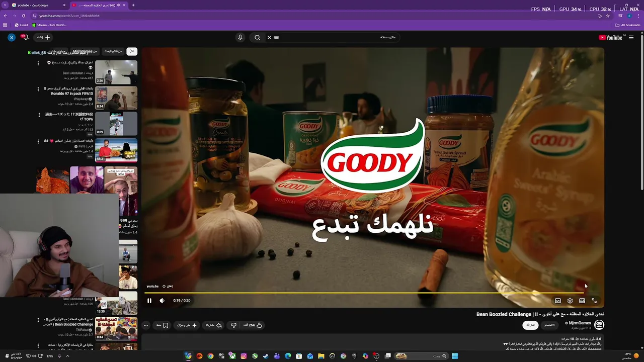Open the TOP6 recommended video thumbnail
Image resolution: width=644 pixels, height=362 pixels.
pyautogui.click(x=116, y=124)
